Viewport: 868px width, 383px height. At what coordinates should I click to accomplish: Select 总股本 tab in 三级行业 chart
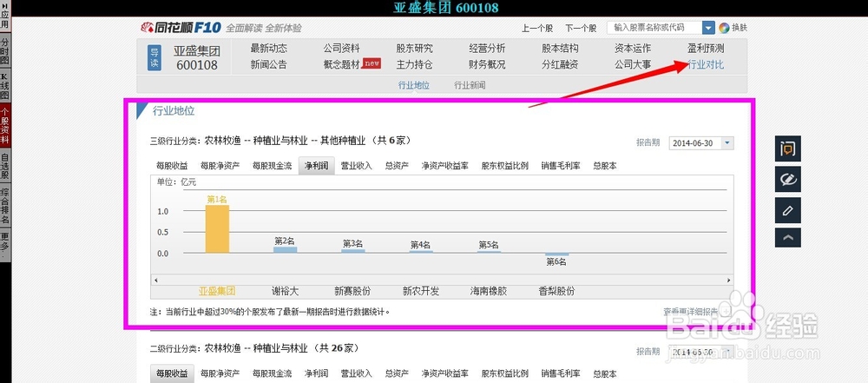click(x=604, y=165)
